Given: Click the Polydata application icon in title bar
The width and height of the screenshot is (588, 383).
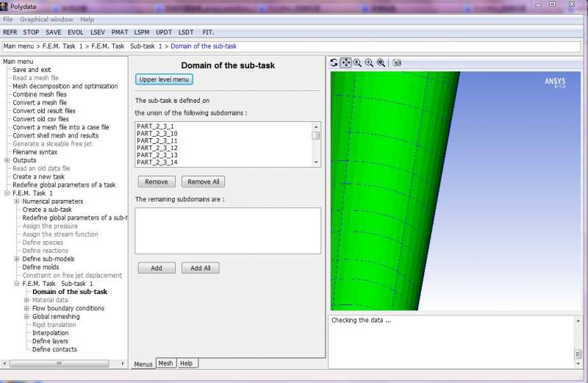Looking at the screenshot, I should click(x=4, y=6).
